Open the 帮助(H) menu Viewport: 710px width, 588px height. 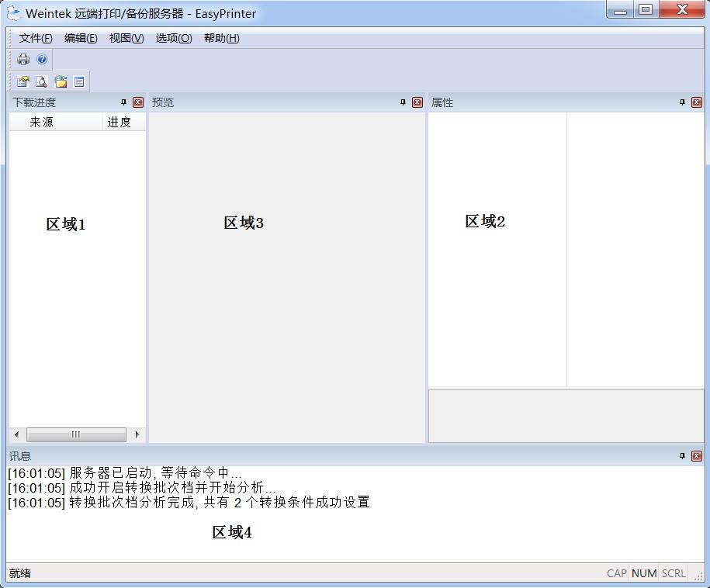click(x=221, y=39)
